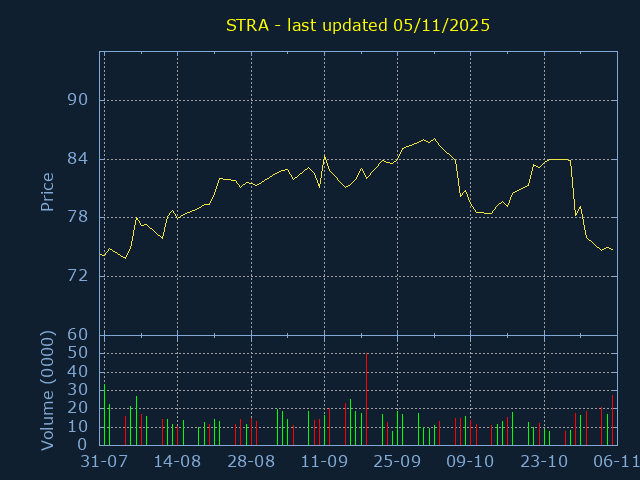The width and height of the screenshot is (640, 480).
Task: Click the 90 price tick label
Action: [78, 100]
